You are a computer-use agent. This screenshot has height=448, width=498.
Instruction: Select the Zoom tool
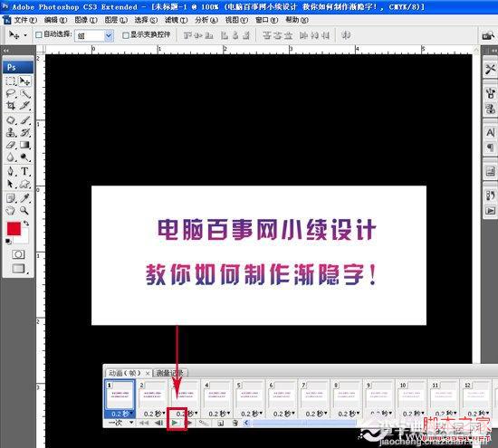coord(24,211)
